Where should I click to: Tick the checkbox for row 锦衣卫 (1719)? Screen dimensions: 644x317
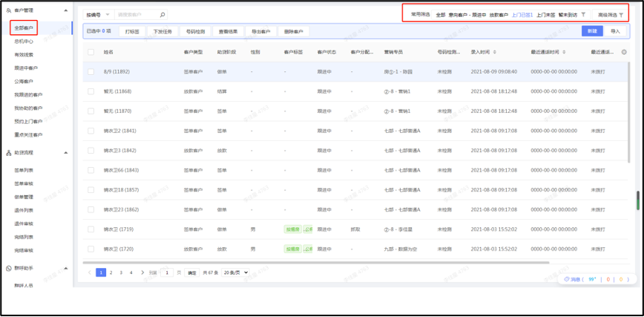pyautogui.click(x=91, y=229)
